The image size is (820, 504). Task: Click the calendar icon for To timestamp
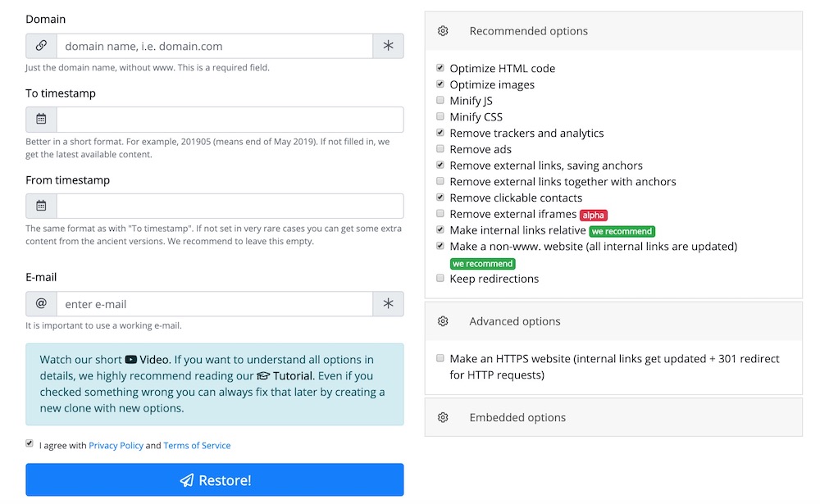(x=41, y=119)
